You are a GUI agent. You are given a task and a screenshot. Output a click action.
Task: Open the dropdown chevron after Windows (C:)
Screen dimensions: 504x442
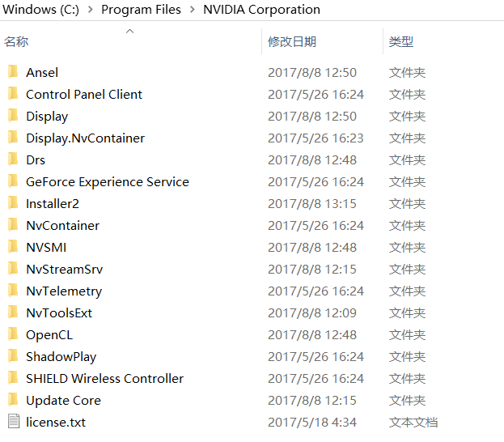[91, 10]
